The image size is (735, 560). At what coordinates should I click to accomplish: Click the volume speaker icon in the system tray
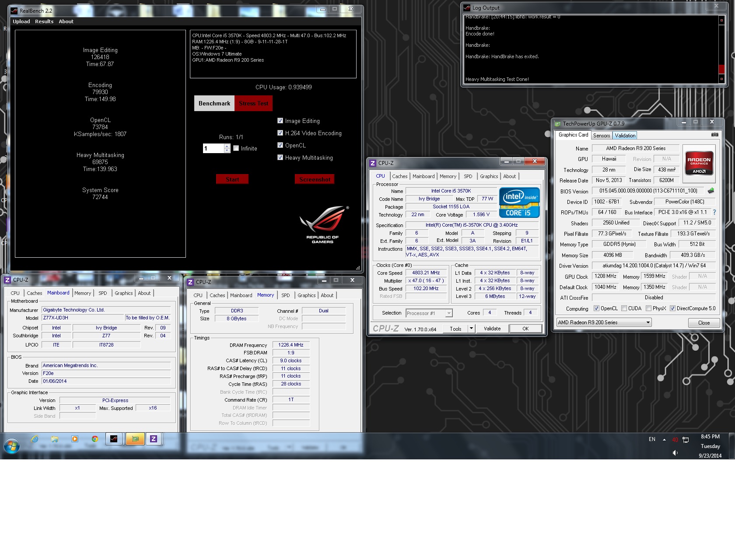(x=675, y=453)
